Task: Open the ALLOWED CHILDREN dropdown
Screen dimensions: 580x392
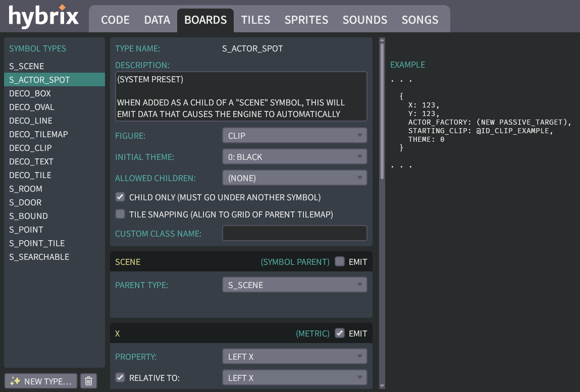Action: click(294, 178)
